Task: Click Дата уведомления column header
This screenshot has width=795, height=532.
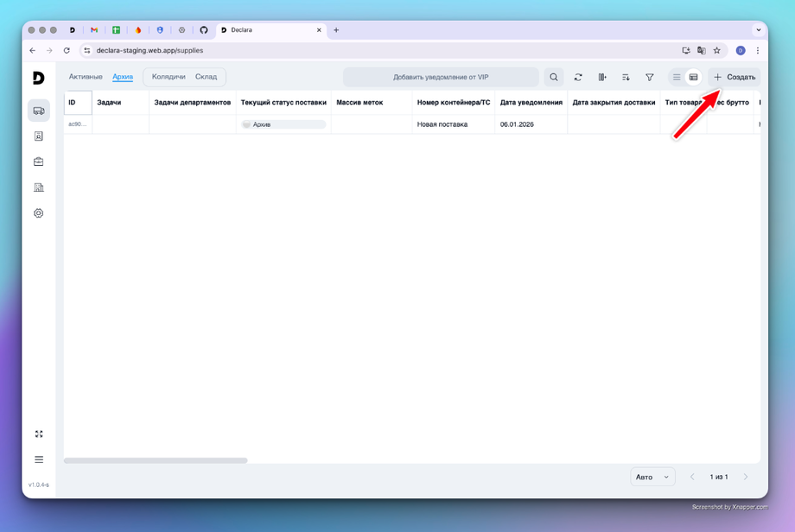Action: [x=531, y=103]
